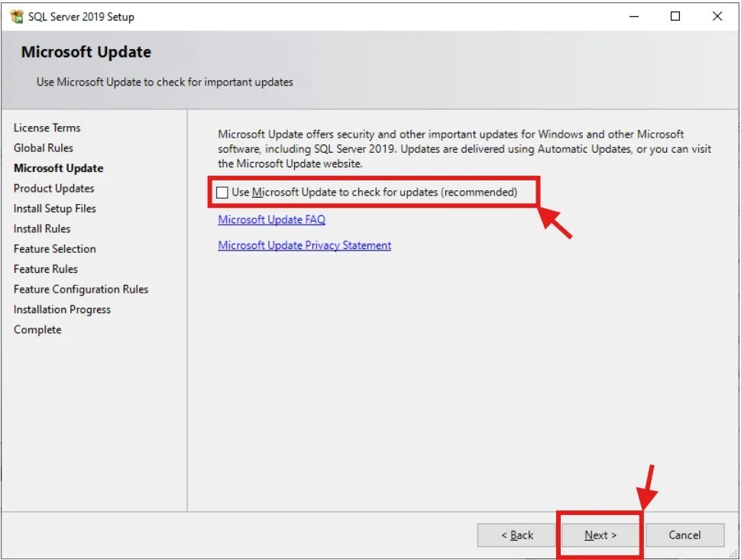741x560 pixels.
Task: Close the SQL Server 2019 Setup window
Action: [x=717, y=17]
